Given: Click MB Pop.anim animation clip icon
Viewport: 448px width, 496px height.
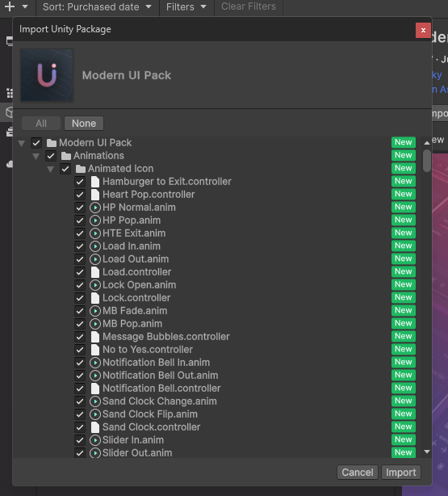Looking at the screenshot, I should 95,324.
